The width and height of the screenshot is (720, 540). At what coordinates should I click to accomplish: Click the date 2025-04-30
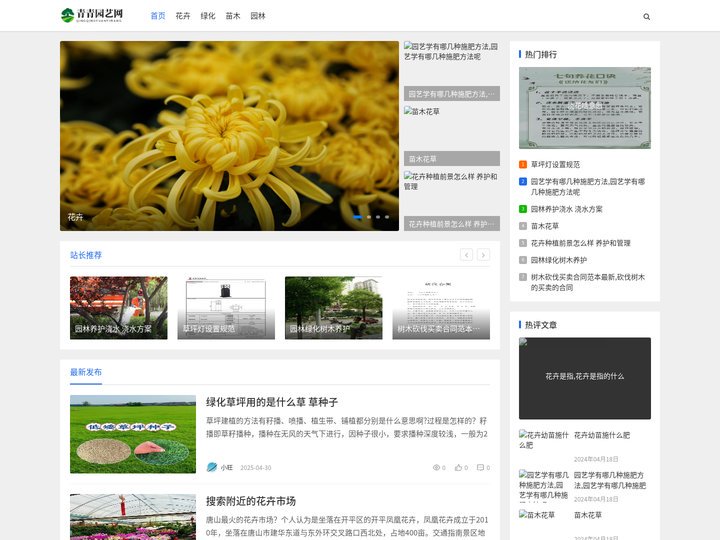tap(256, 467)
